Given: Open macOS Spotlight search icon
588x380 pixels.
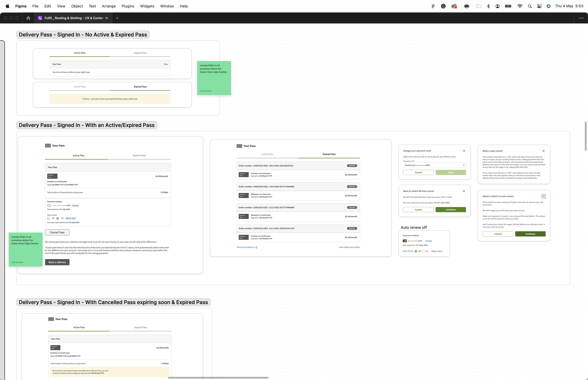Looking at the screenshot, I should click(530, 6).
